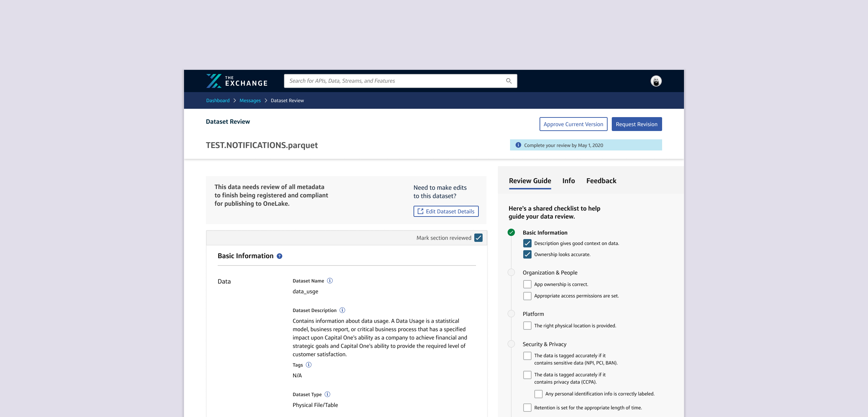This screenshot has height=417, width=868.
Task: Check App ownership is correct
Action: click(x=527, y=284)
